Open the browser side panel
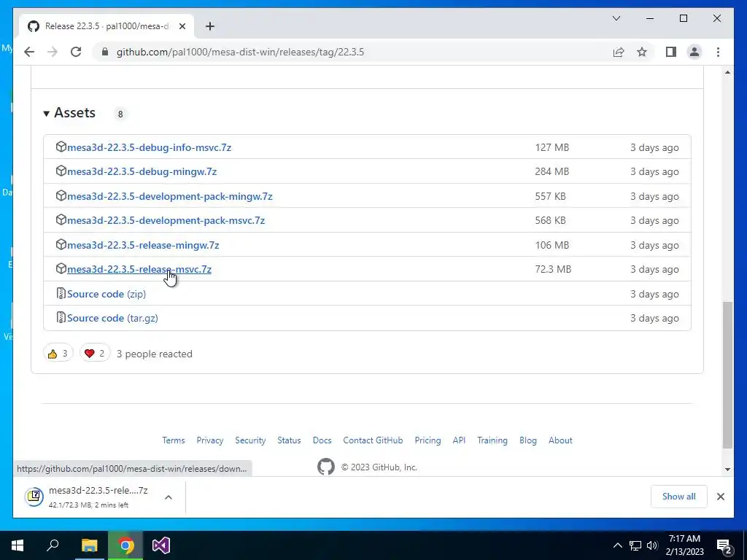Screen dimensions: 747x560 click(x=671, y=52)
